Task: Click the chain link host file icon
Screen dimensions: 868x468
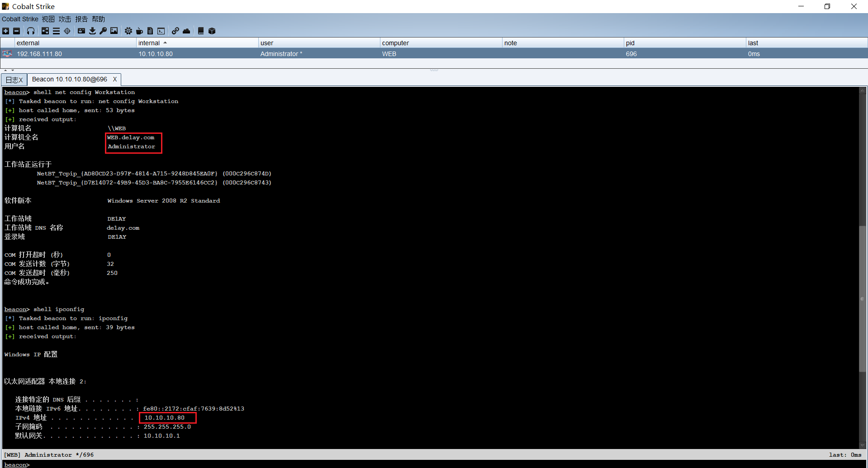Action: click(x=175, y=31)
